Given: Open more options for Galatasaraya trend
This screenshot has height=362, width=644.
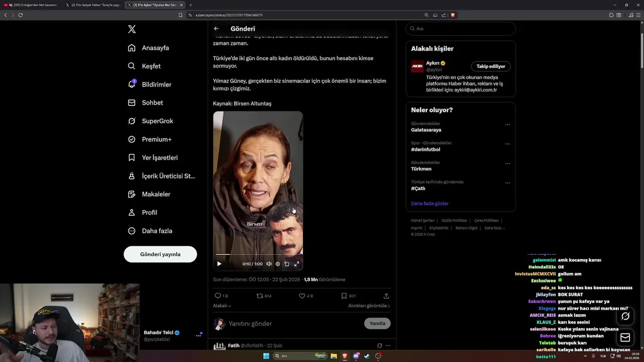Looking at the screenshot, I should click(x=507, y=125).
